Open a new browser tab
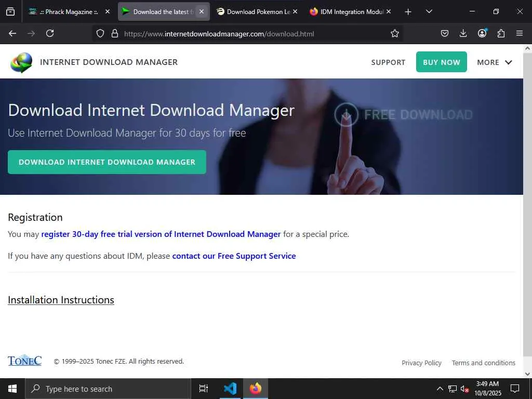The width and height of the screenshot is (532, 399). point(408,12)
